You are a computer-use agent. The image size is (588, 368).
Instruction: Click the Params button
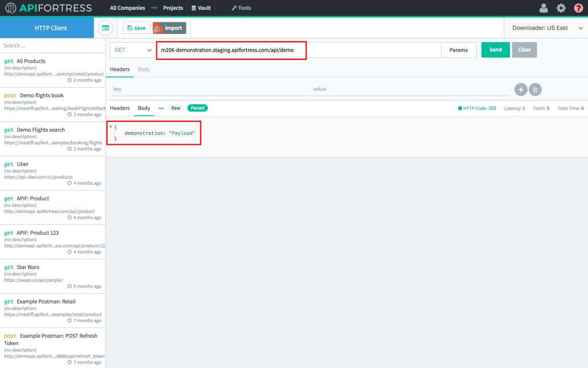[458, 50]
